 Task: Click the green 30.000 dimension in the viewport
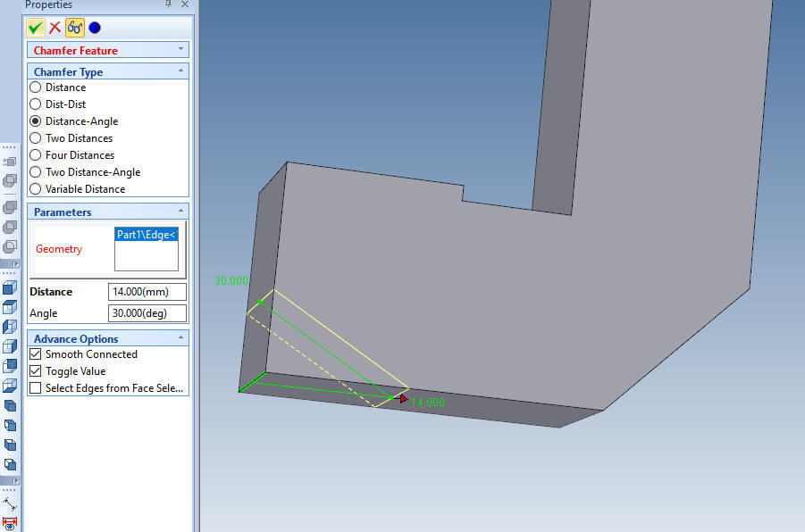pos(231,280)
